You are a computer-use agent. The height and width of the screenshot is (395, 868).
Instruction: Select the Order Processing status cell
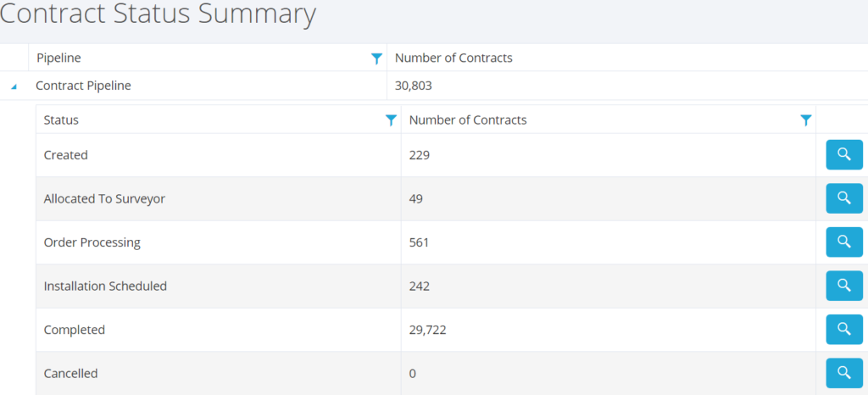click(x=92, y=242)
